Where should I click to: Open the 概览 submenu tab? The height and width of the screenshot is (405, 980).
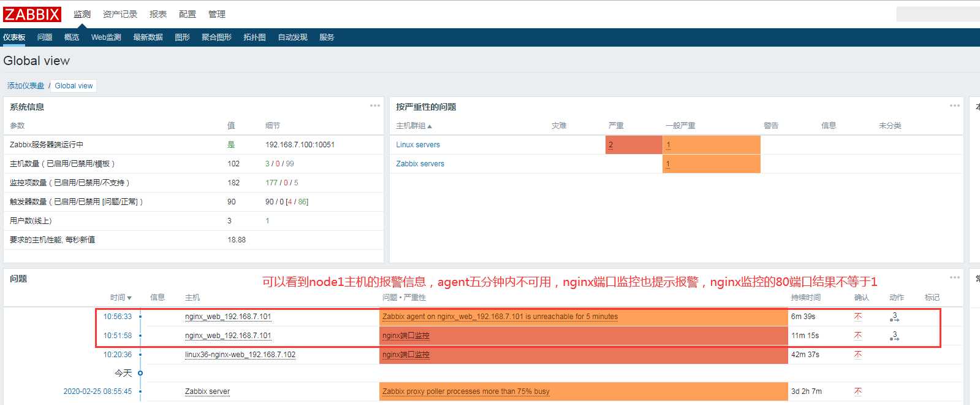72,37
